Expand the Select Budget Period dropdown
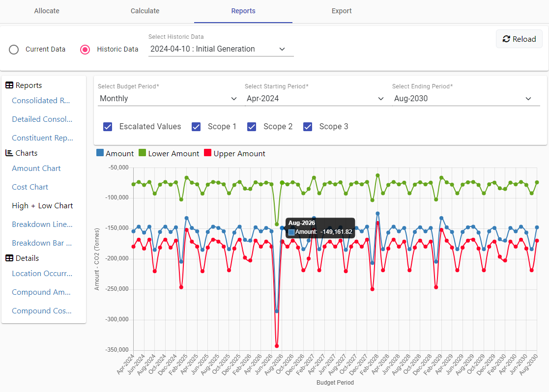The image size is (549, 392). pyautogui.click(x=169, y=99)
